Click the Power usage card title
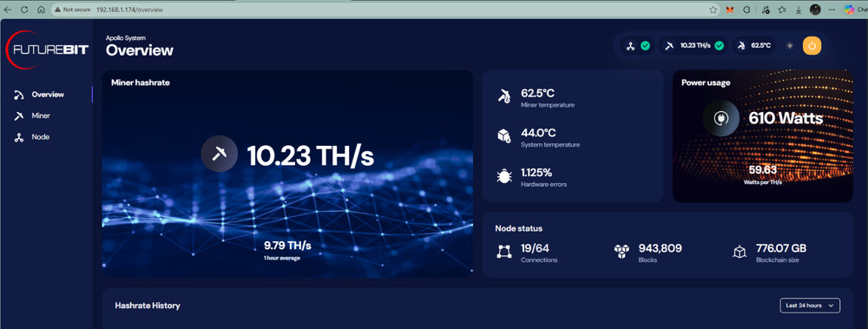This screenshot has height=329, width=868. (x=705, y=82)
